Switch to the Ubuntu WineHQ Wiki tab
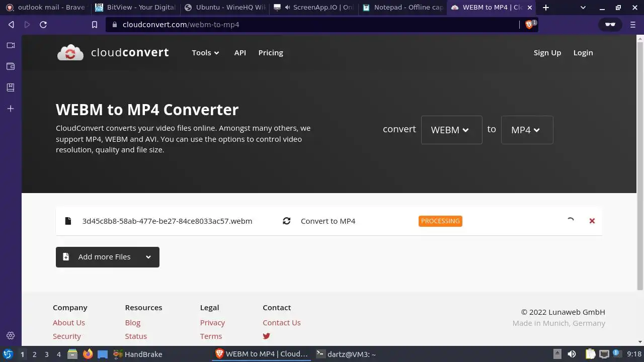This screenshot has width=644, height=362. 224,8
